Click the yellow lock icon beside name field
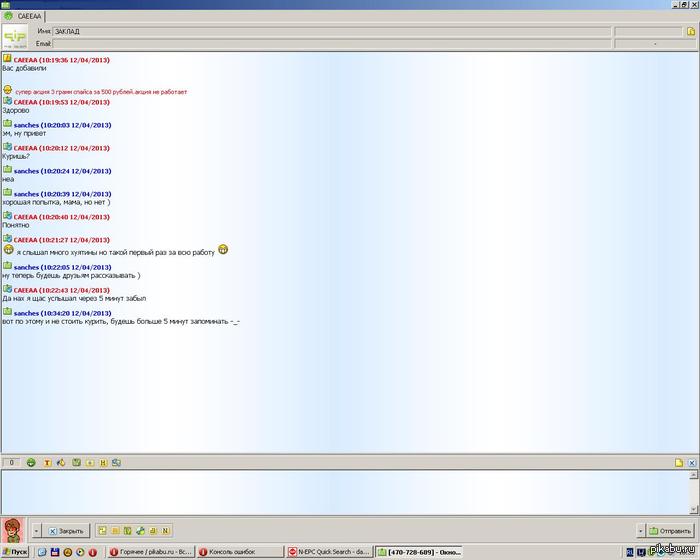 pos(690,32)
